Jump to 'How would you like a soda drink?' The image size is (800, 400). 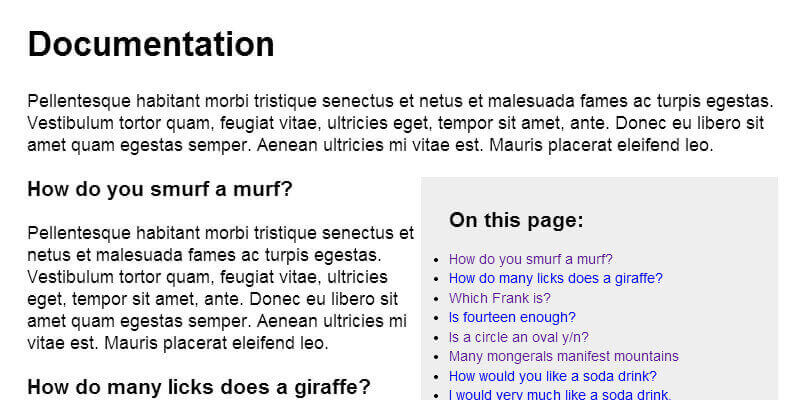click(x=552, y=376)
